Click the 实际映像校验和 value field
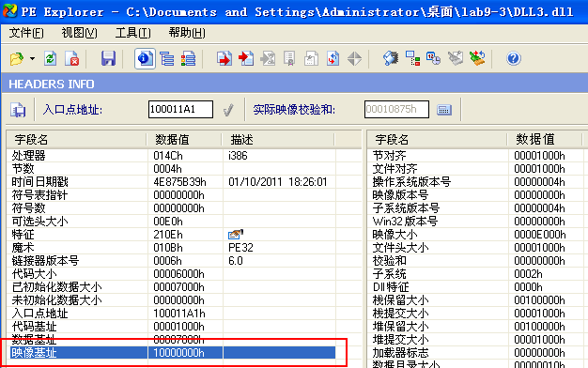 click(x=396, y=110)
